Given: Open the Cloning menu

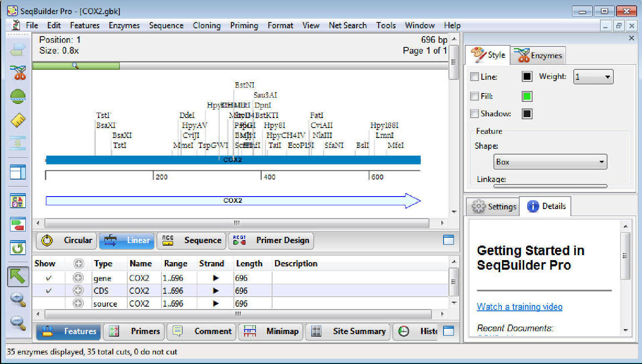Looking at the screenshot, I should (x=207, y=25).
